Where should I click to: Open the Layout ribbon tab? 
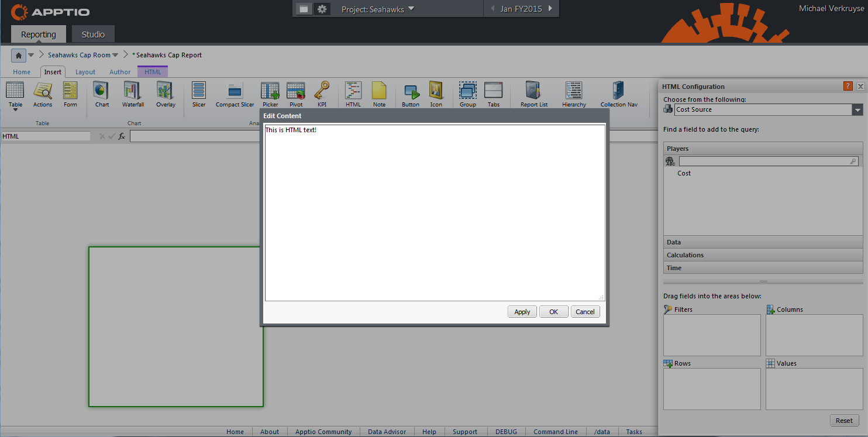tap(85, 72)
